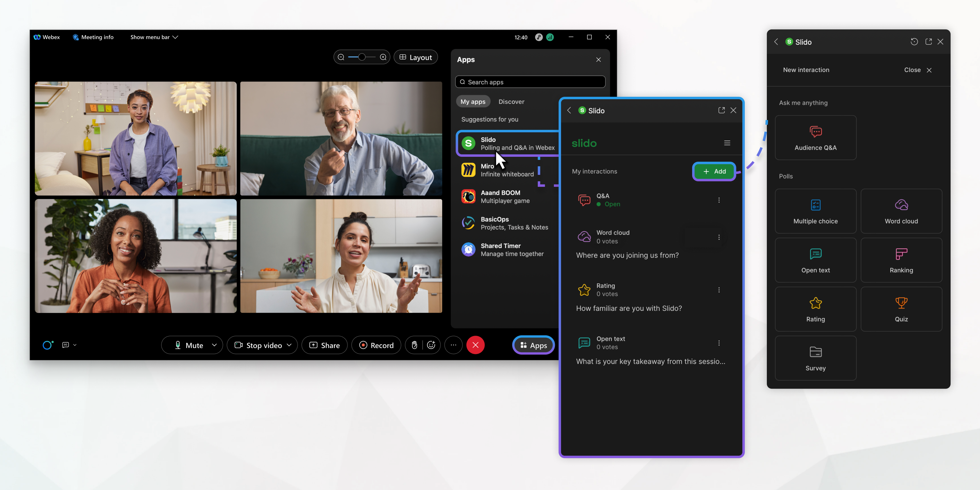Expand Show menu bar dropdown
Screen dimensions: 980x490
click(154, 37)
